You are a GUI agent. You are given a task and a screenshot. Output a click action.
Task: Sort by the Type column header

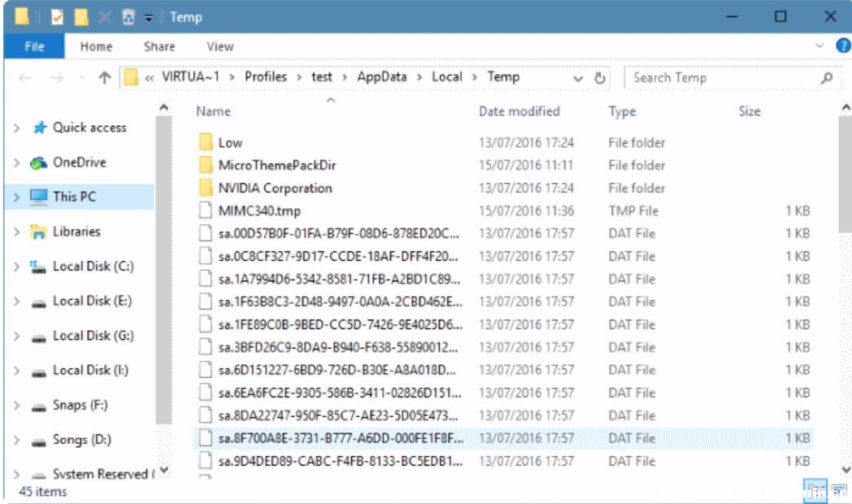(x=622, y=111)
